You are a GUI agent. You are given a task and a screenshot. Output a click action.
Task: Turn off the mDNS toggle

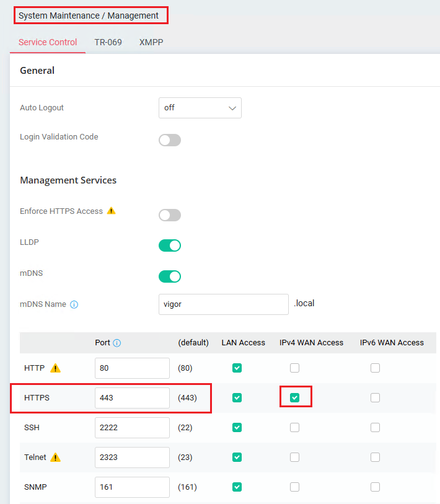click(170, 276)
